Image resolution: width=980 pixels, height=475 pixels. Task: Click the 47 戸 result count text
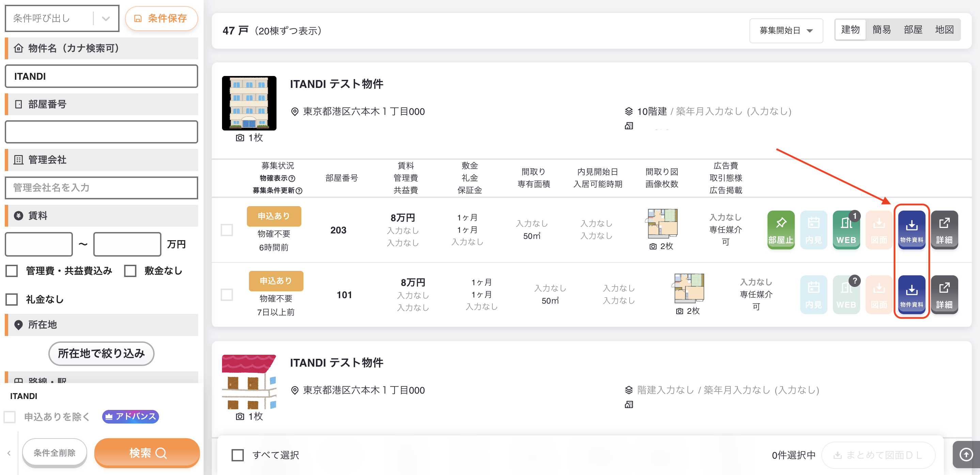[236, 30]
